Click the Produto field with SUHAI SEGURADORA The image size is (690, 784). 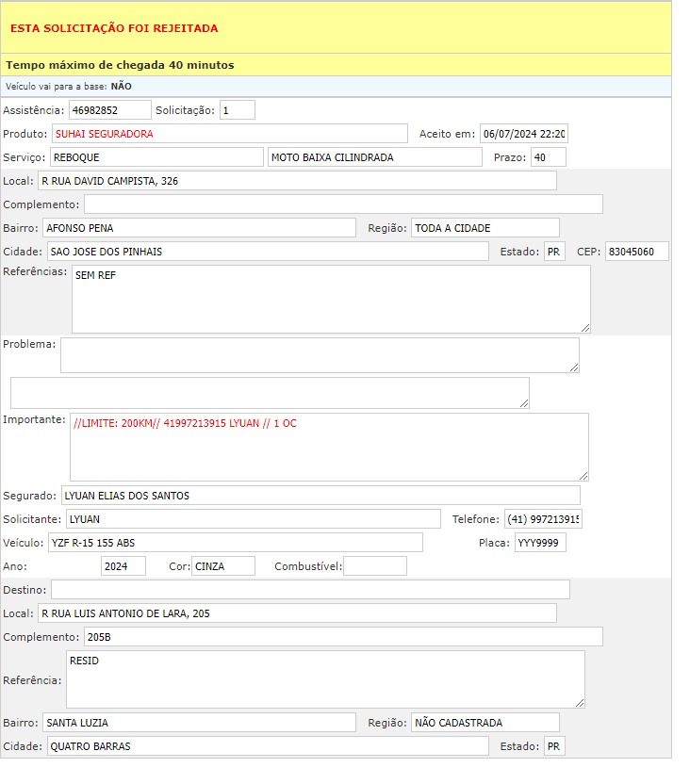(229, 134)
